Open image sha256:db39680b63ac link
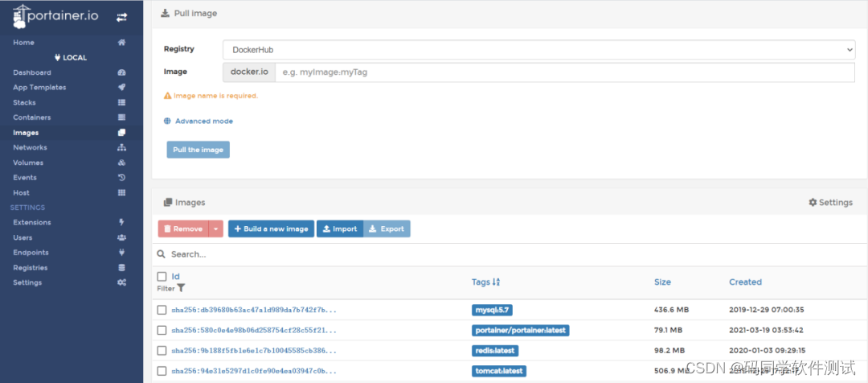 (x=254, y=311)
